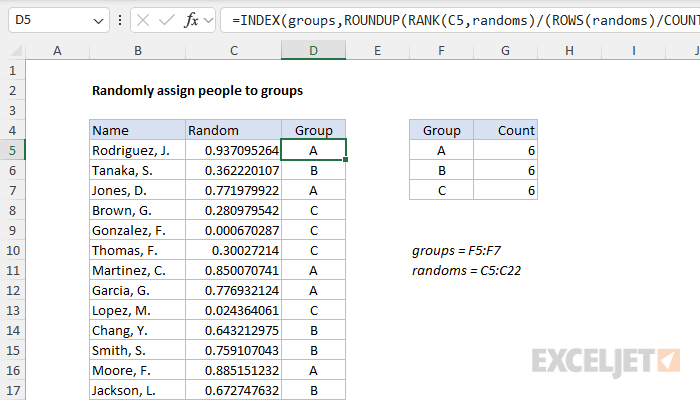
Task: Click title 'Randomly assign people to groups'
Action: pos(197,91)
